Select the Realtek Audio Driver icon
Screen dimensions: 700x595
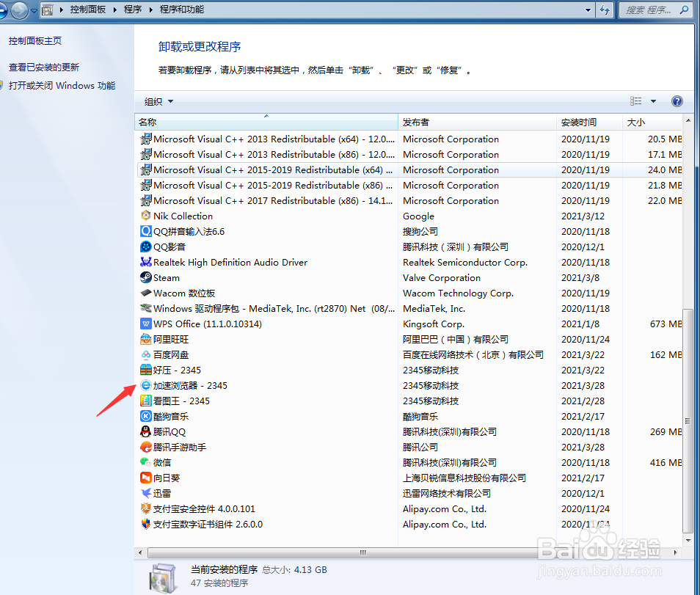(145, 262)
